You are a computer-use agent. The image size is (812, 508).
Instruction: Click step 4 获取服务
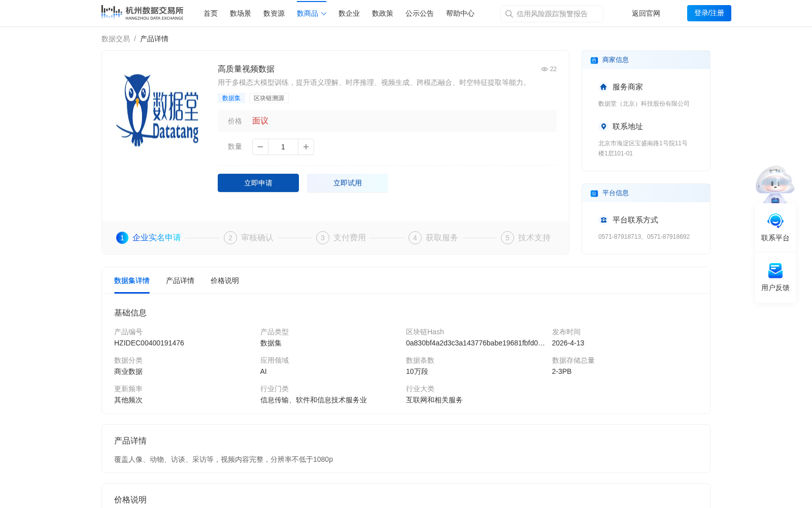[433, 238]
